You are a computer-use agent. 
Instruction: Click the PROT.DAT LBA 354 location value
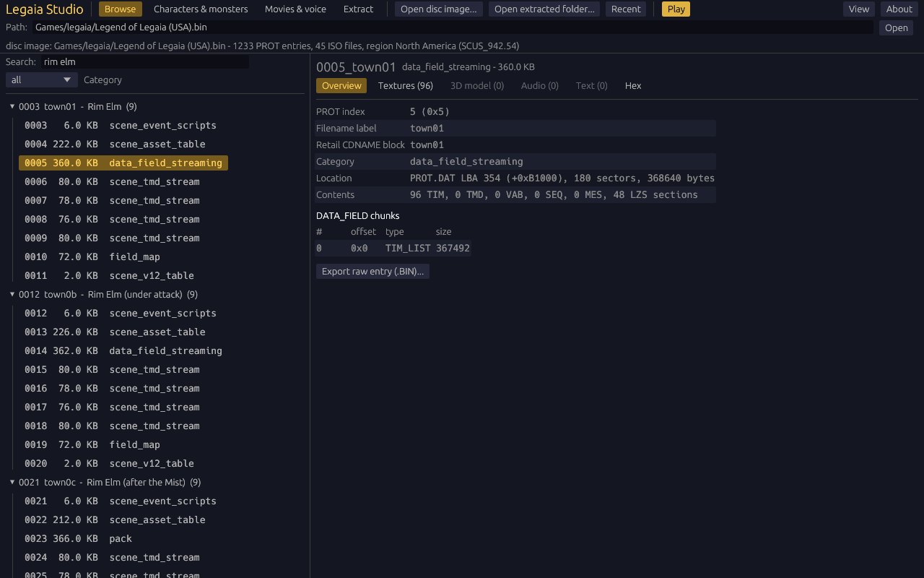click(x=562, y=178)
